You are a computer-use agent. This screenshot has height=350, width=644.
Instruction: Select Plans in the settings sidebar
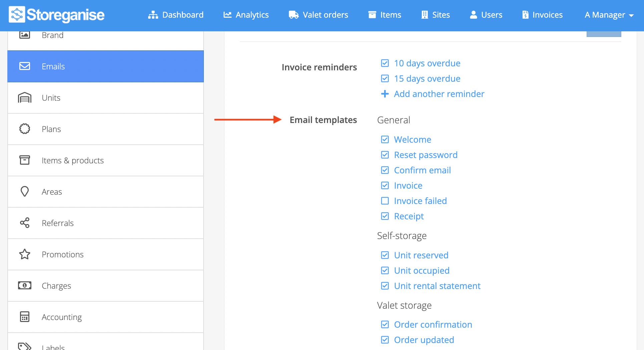(105, 129)
